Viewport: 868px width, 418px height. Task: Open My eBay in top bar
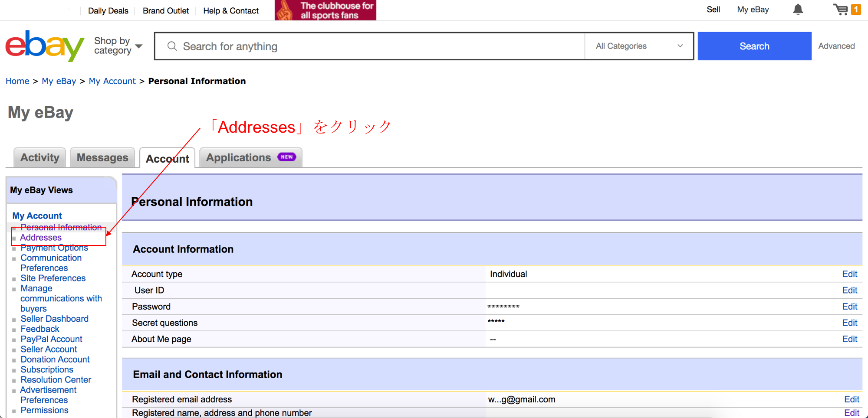click(753, 10)
